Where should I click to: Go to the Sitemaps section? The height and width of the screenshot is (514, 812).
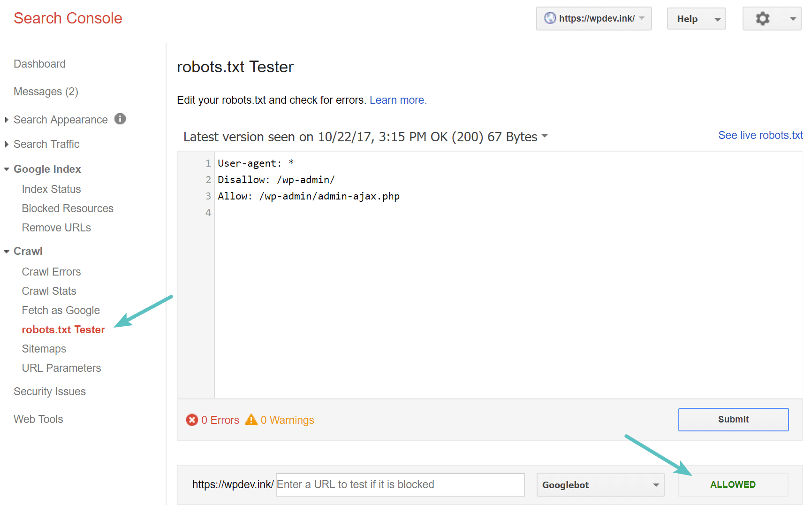44,348
